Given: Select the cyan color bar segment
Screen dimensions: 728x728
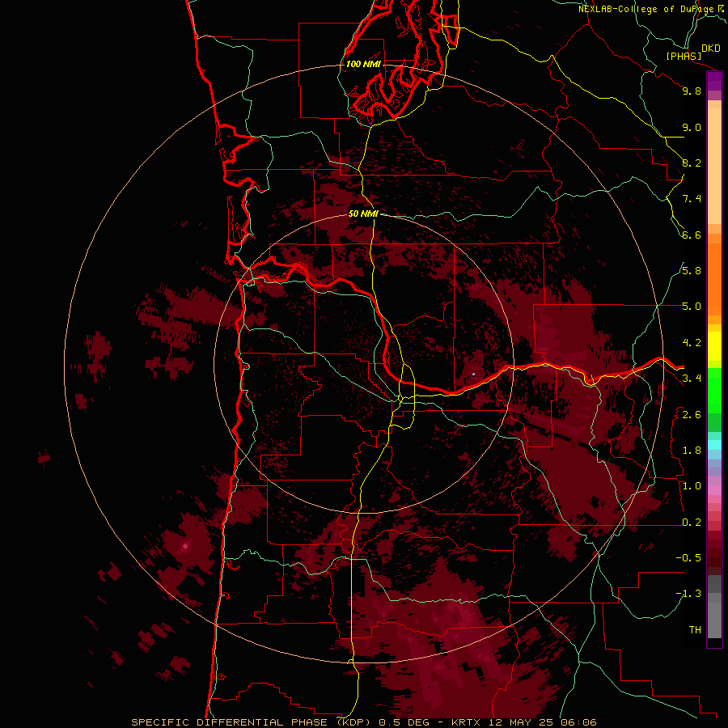Looking at the screenshot, I should click(714, 445).
